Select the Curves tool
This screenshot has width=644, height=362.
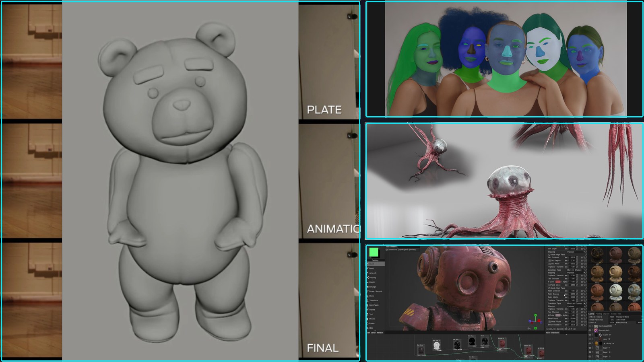(375, 310)
